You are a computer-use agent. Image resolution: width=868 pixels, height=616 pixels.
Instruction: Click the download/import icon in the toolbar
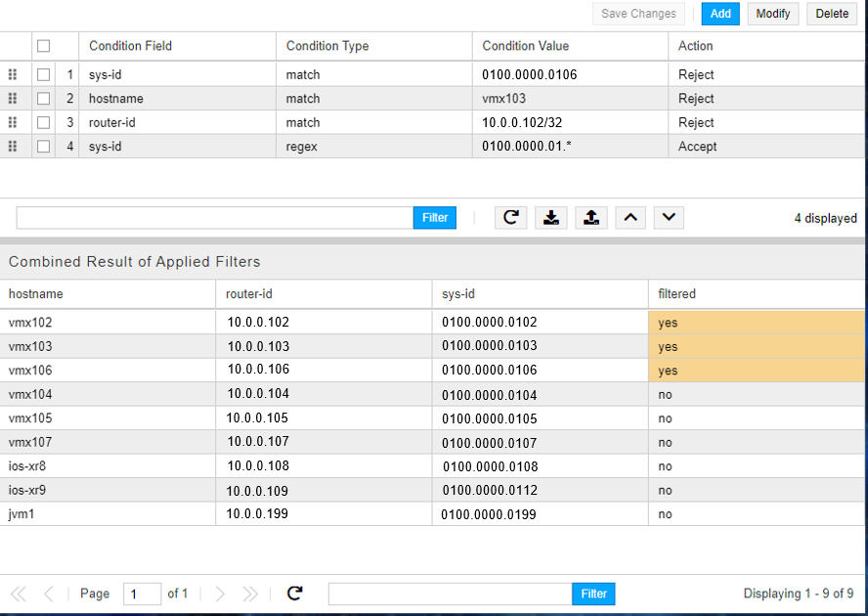point(551,218)
